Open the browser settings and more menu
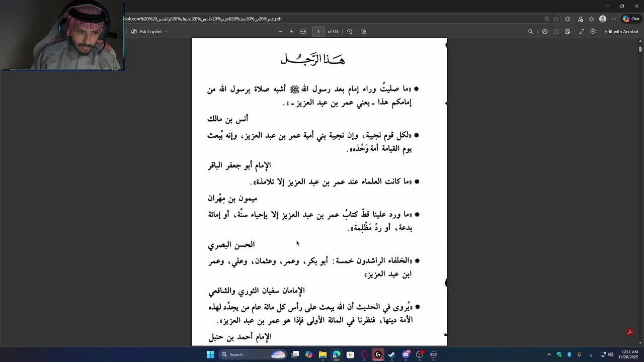Image resolution: width=644 pixels, height=362 pixels. point(614,19)
